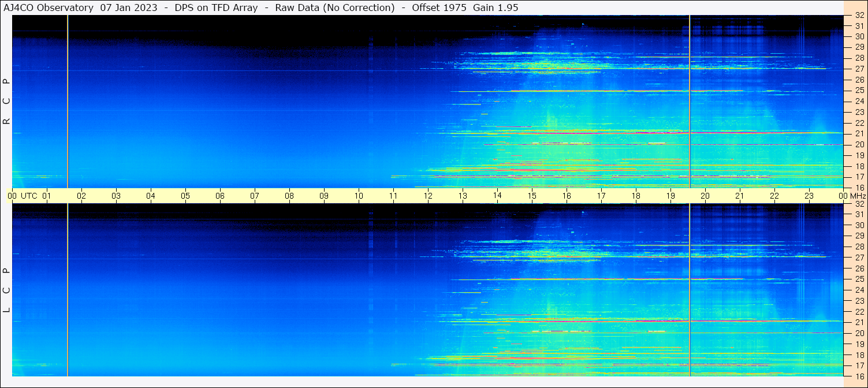Select the '28' MHz label of RCP panel
This screenshot has width=868, height=388.
tap(859, 58)
